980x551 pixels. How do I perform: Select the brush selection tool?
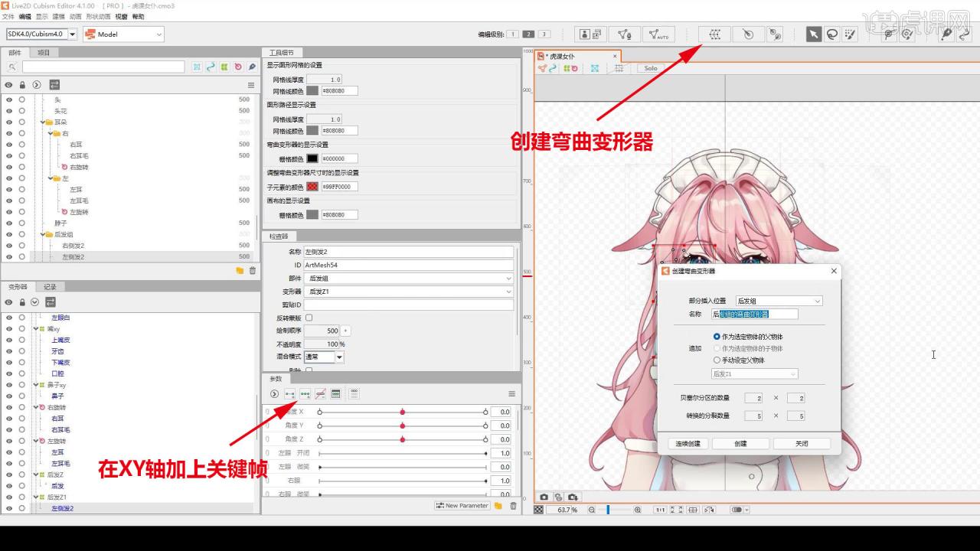click(849, 34)
